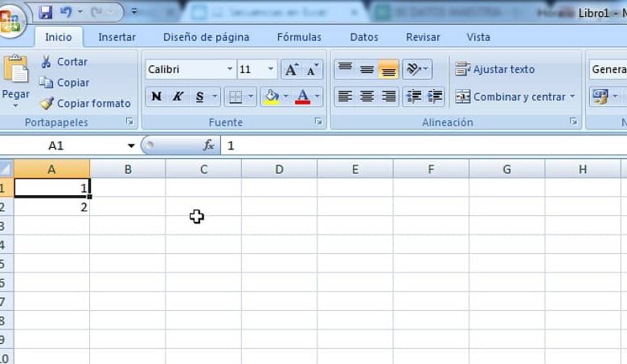Screen dimensions: 627x364
Task: Open the font size dropdown
Action: tap(271, 70)
